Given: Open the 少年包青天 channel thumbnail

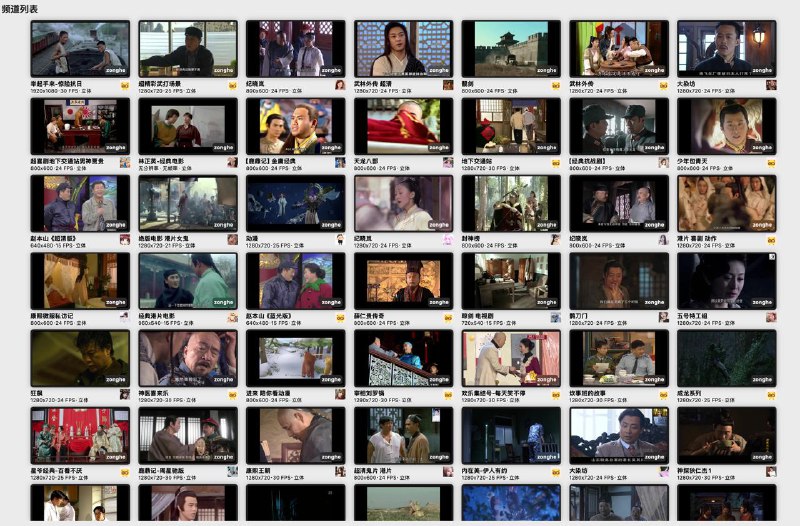Looking at the screenshot, I should pos(727,127).
